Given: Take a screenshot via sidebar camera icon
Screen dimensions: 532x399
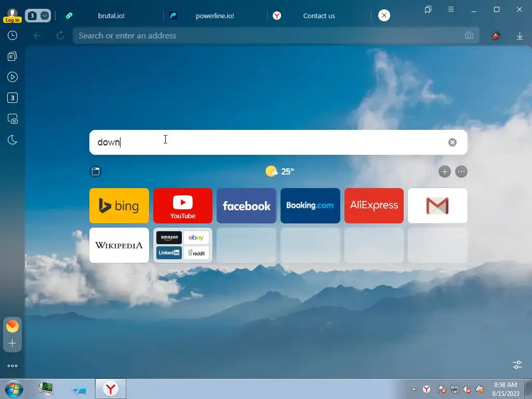Looking at the screenshot, I should tap(12, 119).
